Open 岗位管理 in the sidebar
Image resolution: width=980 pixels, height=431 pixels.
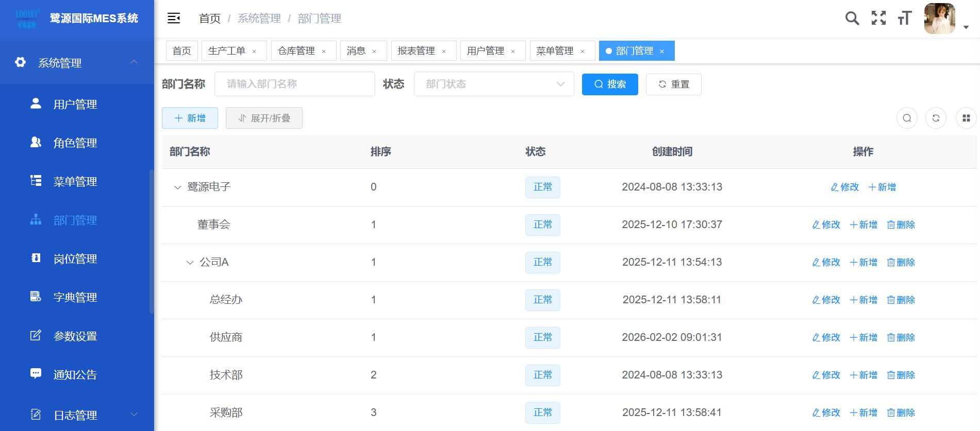[x=75, y=259]
